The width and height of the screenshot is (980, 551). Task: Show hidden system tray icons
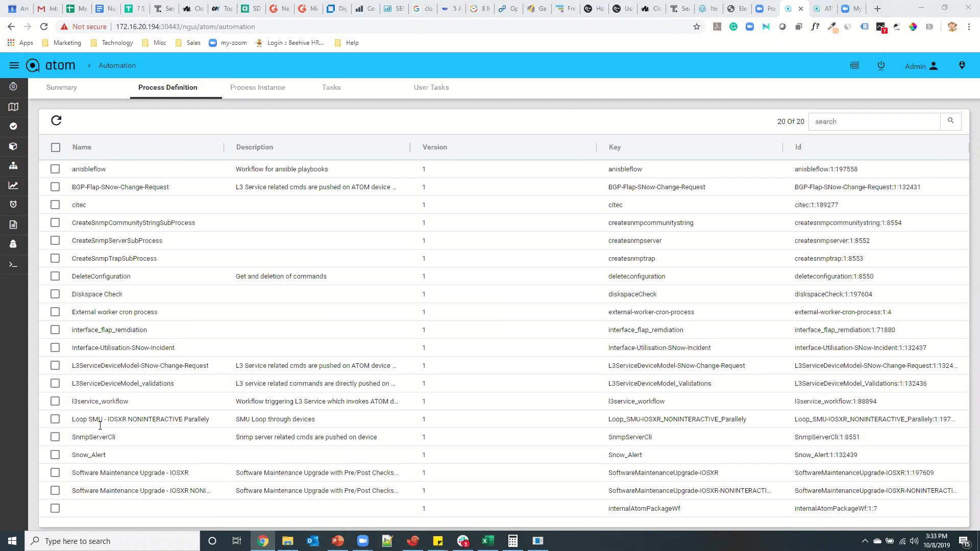tap(865, 541)
